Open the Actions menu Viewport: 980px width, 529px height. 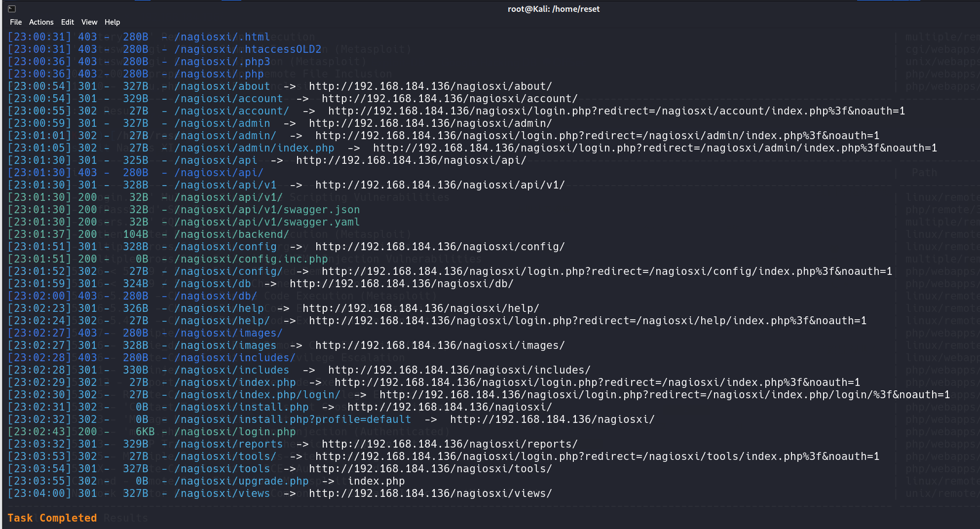pyautogui.click(x=41, y=22)
